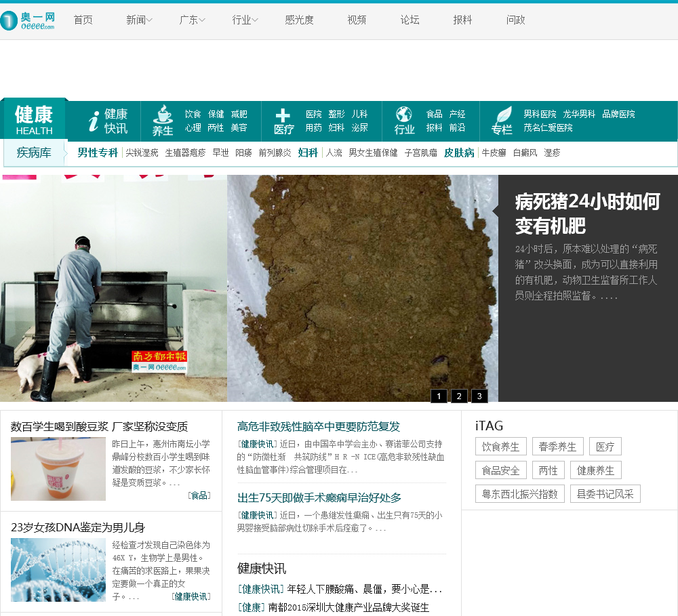Open the soy milk cup thumbnail

[58, 469]
